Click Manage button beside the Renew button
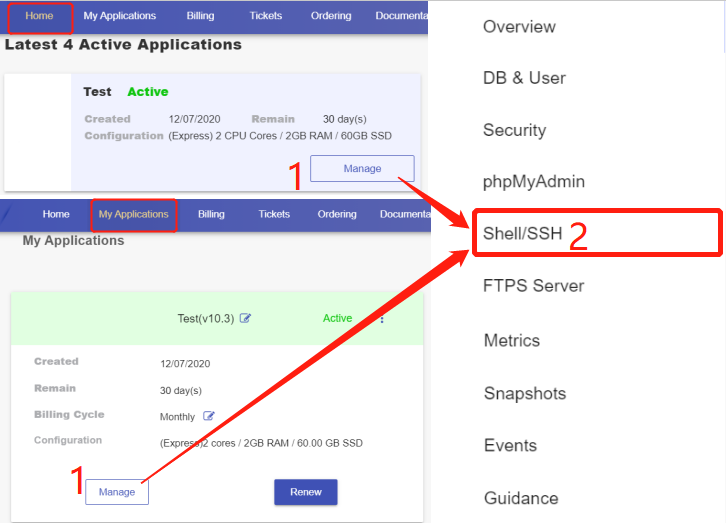 click(x=117, y=492)
